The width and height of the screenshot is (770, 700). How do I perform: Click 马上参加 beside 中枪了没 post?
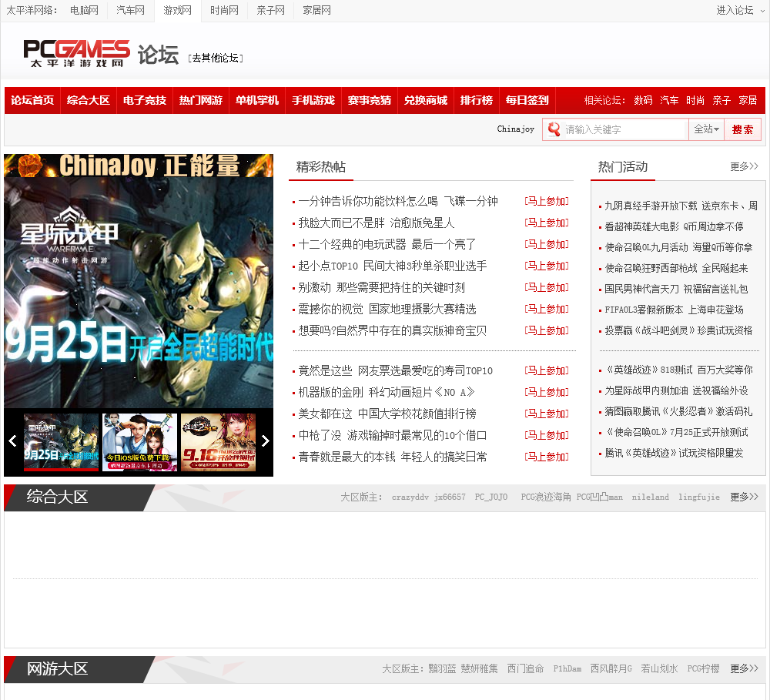click(547, 435)
